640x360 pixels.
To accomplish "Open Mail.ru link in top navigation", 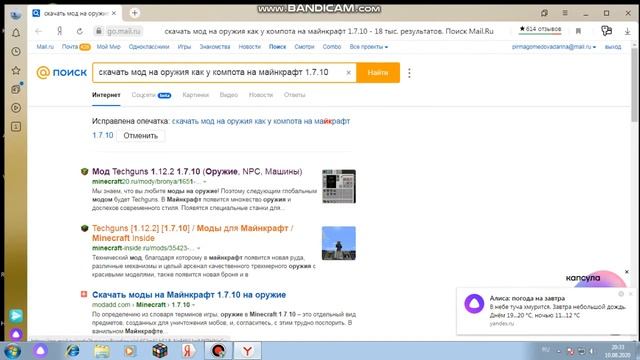I will pos(45,47).
